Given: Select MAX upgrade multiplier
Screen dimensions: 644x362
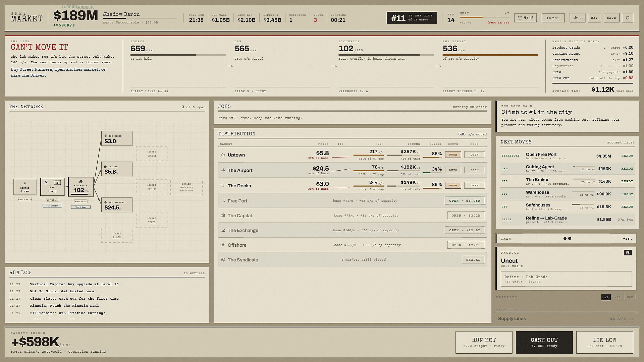Looking at the screenshot, I should coord(630,297).
